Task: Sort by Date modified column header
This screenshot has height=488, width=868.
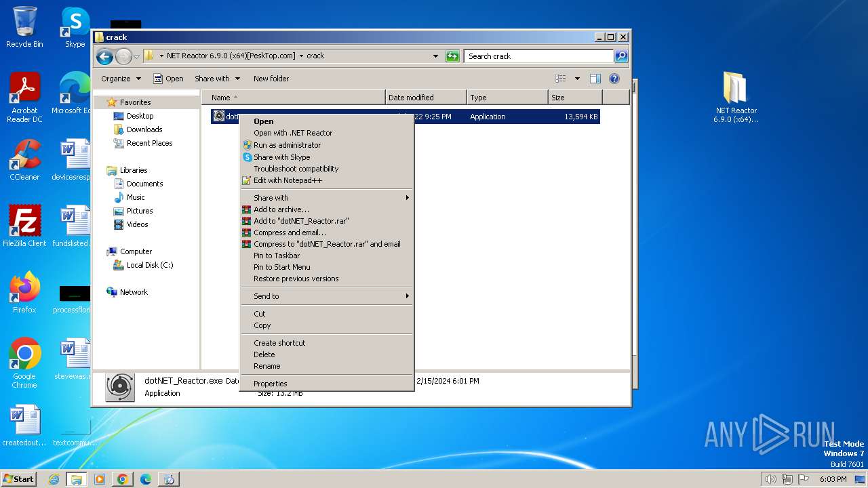Action: pos(426,98)
